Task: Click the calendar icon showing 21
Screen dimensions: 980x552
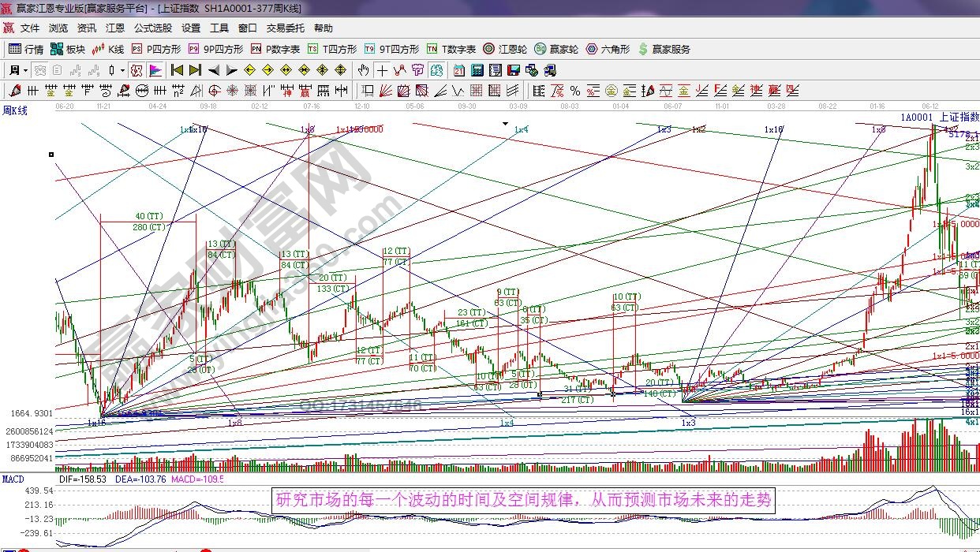Action: (459, 70)
